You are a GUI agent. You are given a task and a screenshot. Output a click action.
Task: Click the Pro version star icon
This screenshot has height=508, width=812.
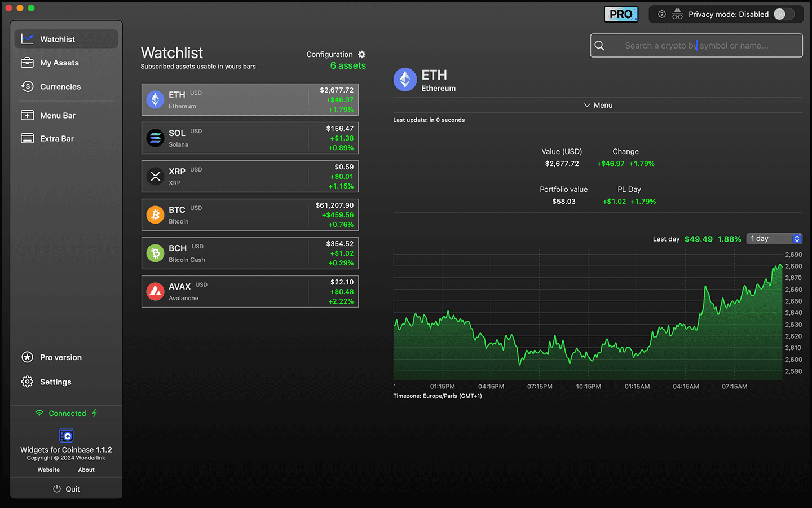(x=27, y=357)
